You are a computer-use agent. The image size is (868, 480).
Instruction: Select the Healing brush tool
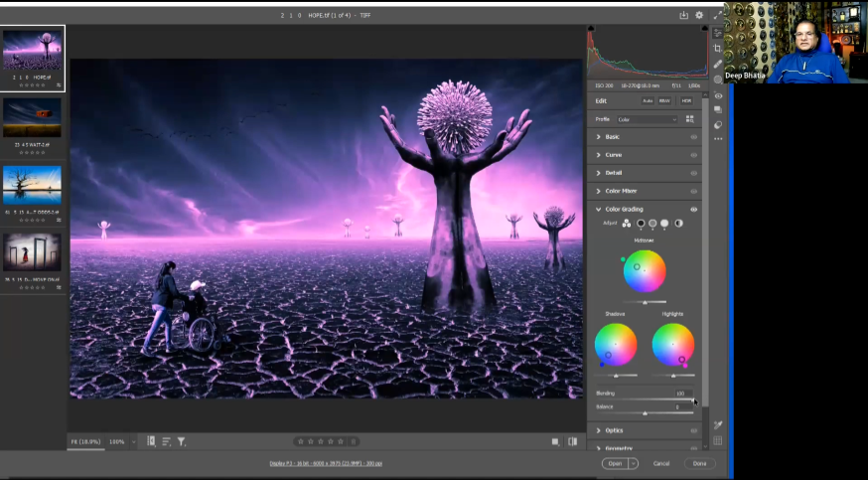(717, 64)
